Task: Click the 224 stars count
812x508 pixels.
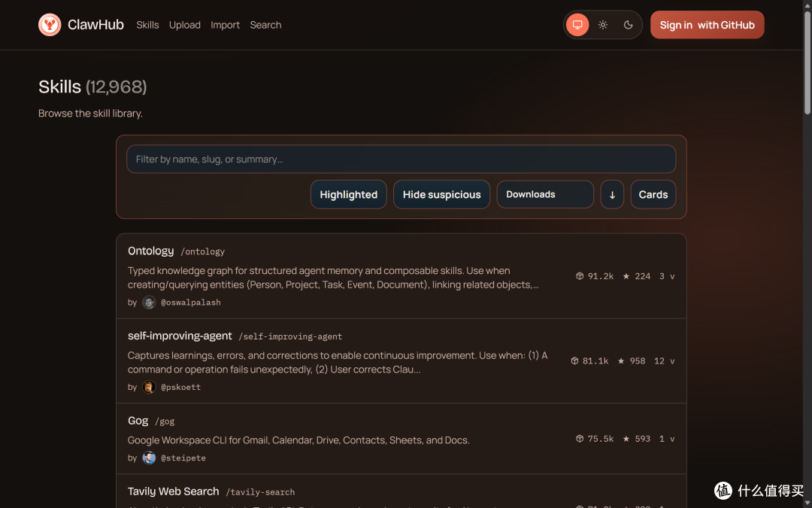Action: click(x=643, y=276)
